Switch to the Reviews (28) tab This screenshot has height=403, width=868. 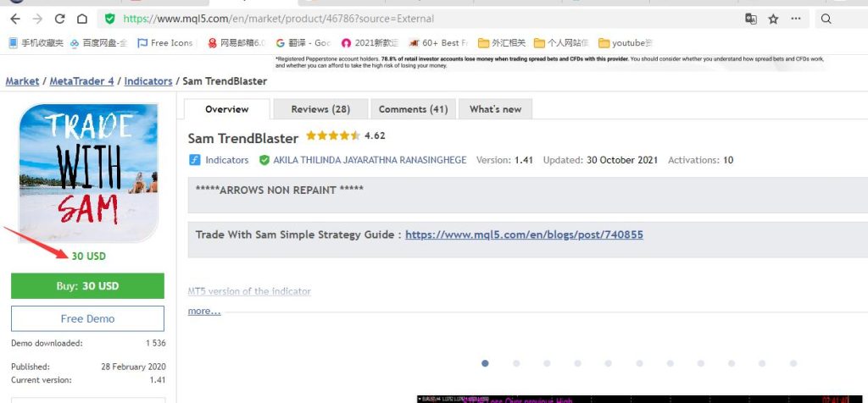[320, 109]
